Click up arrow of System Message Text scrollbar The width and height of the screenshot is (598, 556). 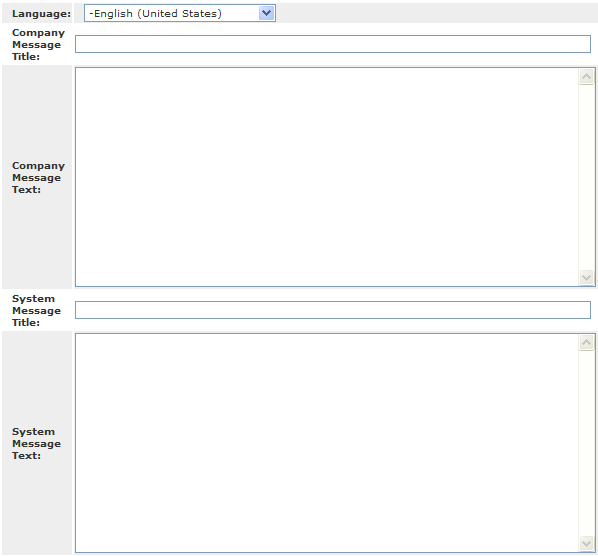click(586, 343)
